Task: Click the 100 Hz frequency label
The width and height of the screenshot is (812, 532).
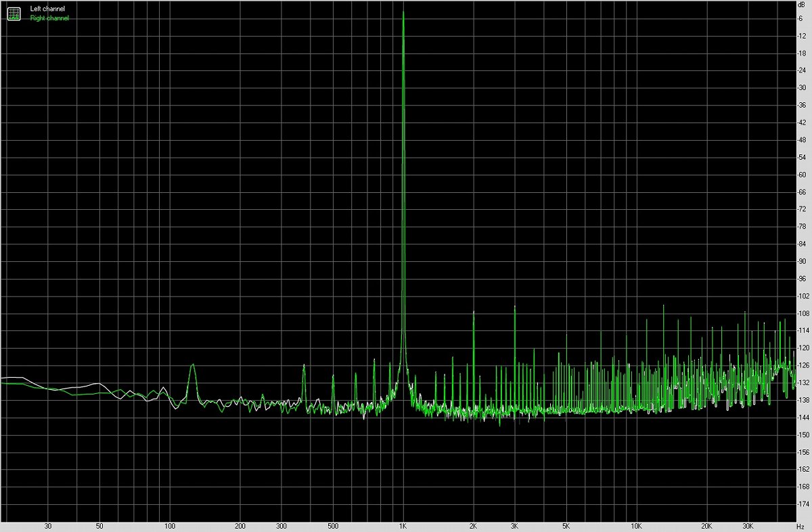Action: pyautogui.click(x=170, y=525)
